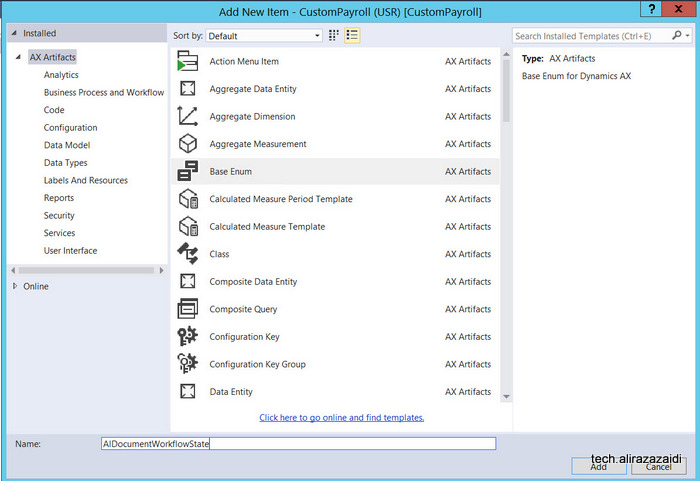Select the Configuration Key icon
Image resolution: width=700 pixels, height=481 pixels.
click(x=188, y=336)
